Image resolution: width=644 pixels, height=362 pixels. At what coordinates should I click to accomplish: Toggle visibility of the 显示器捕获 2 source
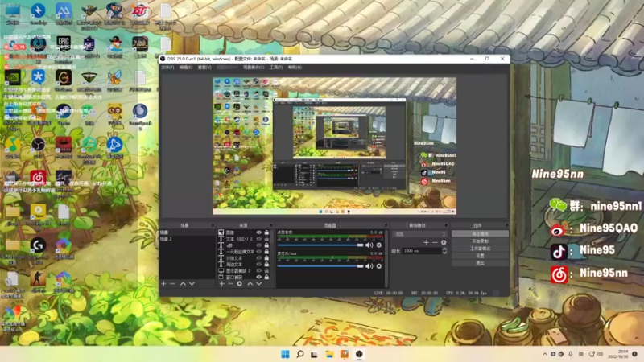coord(258,271)
